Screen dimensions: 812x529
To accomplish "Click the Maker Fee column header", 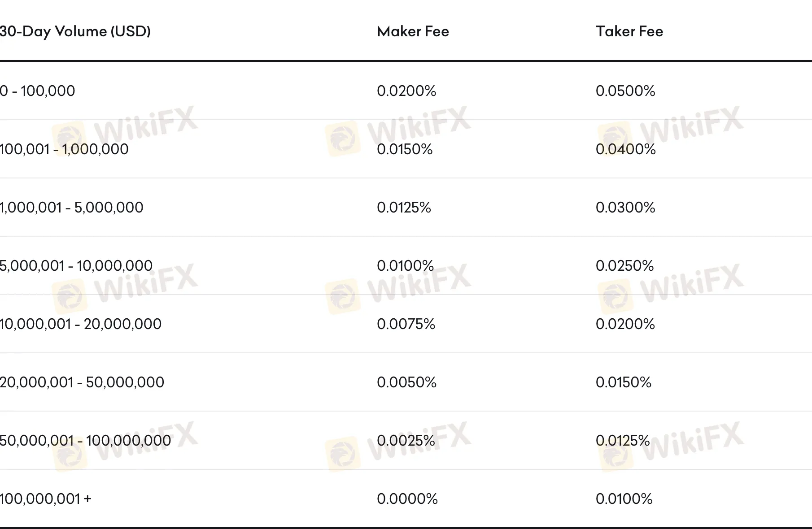I will pos(413,31).
